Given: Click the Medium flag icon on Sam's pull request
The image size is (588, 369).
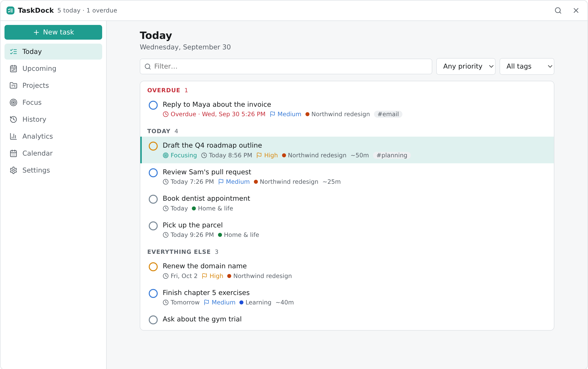Looking at the screenshot, I should click(221, 182).
